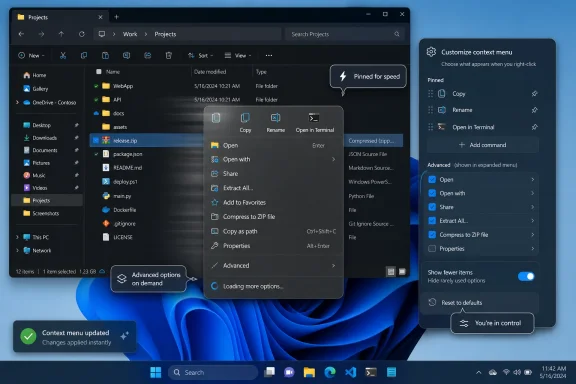Open the See more ellipsis in toolbar

tap(269, 55)
